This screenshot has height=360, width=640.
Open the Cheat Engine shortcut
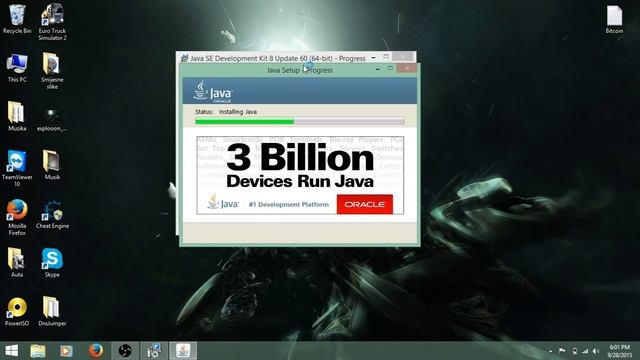click(x=52, y=214)
